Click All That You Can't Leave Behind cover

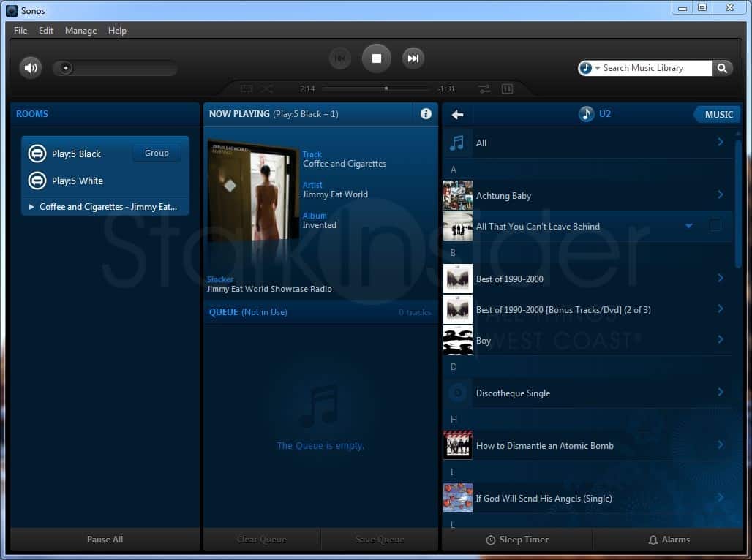[457, 226]
